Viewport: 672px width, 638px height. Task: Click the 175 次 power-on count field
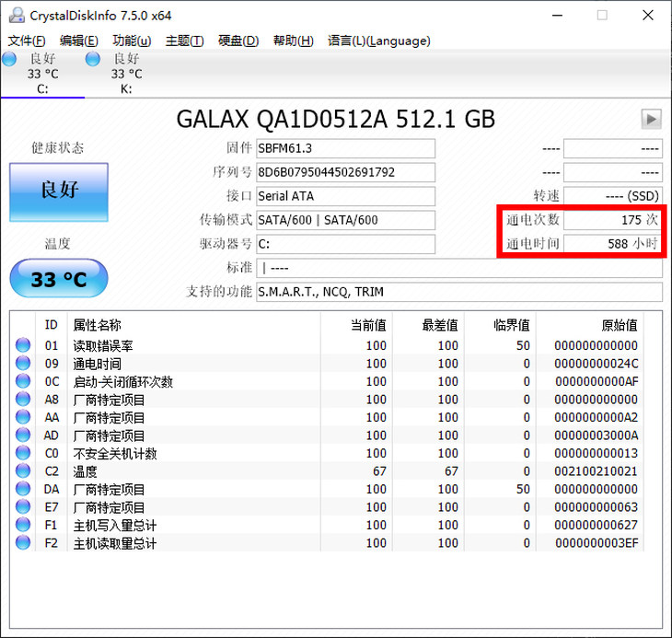coord(612,220)
